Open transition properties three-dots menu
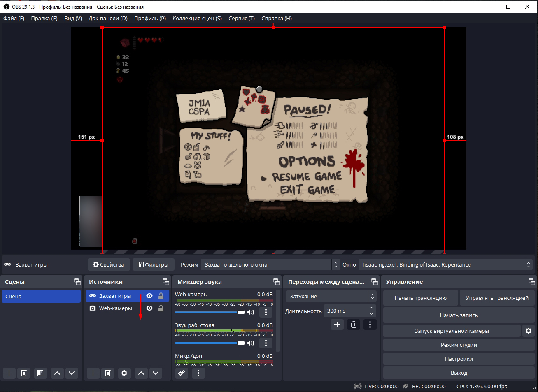Image resolution: width=538 pixels, height=392 pixels. click(370, 325)
